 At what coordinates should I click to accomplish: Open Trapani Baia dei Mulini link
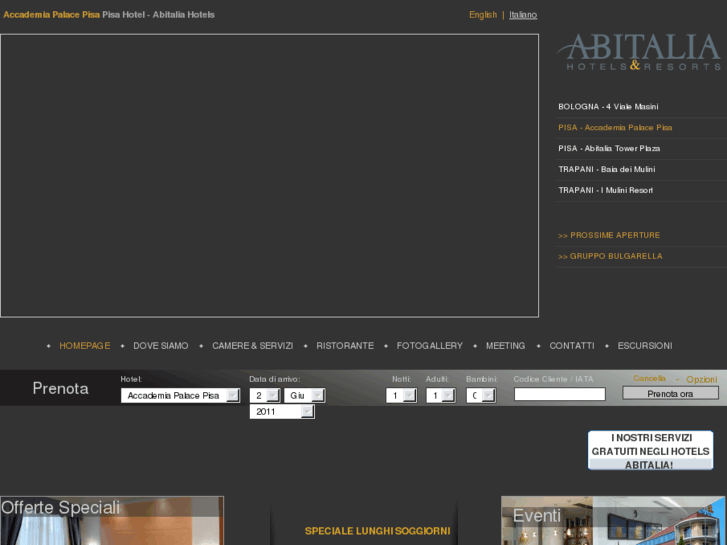(x=606, y=169)
